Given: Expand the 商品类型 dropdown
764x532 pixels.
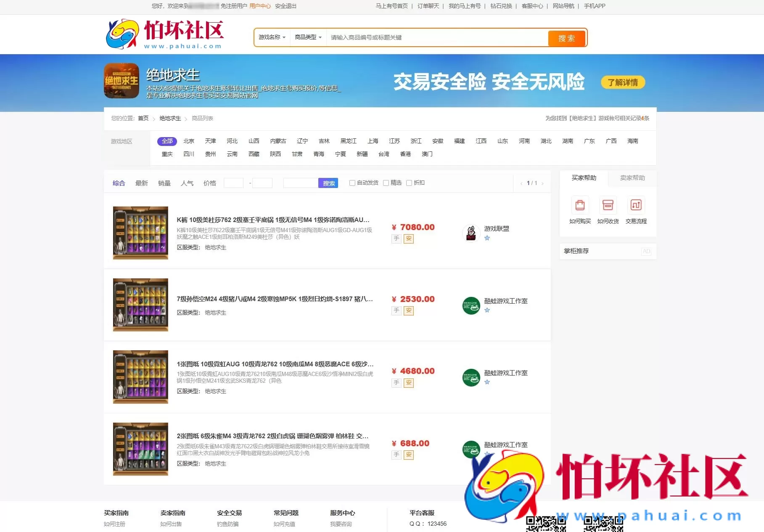Looking at the screenshot, I should pos(307,37).
